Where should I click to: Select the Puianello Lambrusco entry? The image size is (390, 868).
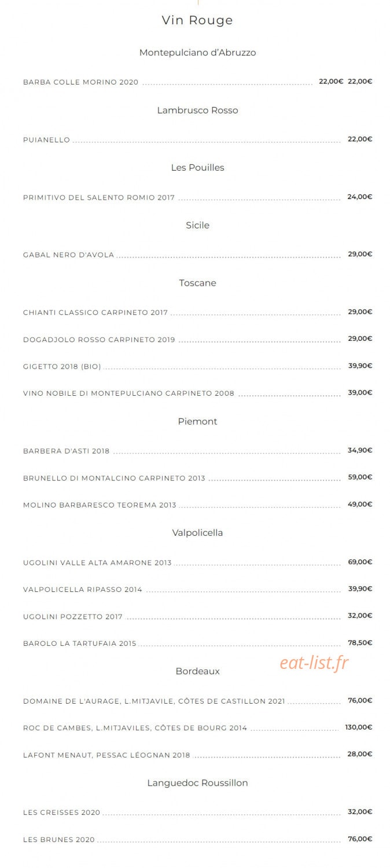click(46, 140)
